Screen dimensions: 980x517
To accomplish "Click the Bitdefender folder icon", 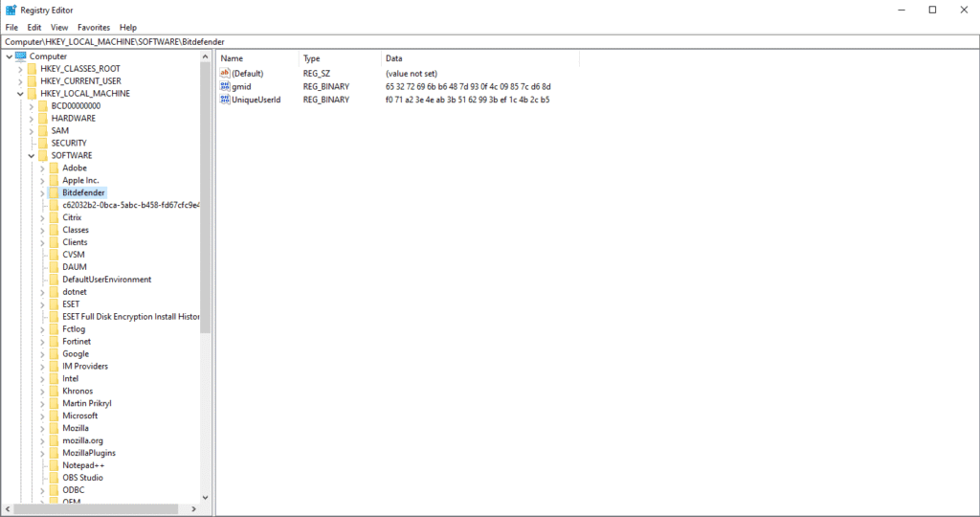I will pos(55,192).
